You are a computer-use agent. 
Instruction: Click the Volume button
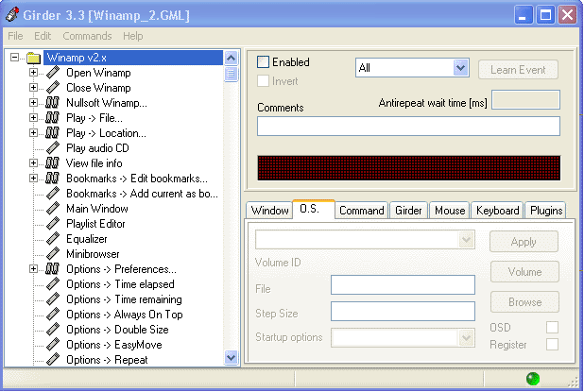pos(524,272)
